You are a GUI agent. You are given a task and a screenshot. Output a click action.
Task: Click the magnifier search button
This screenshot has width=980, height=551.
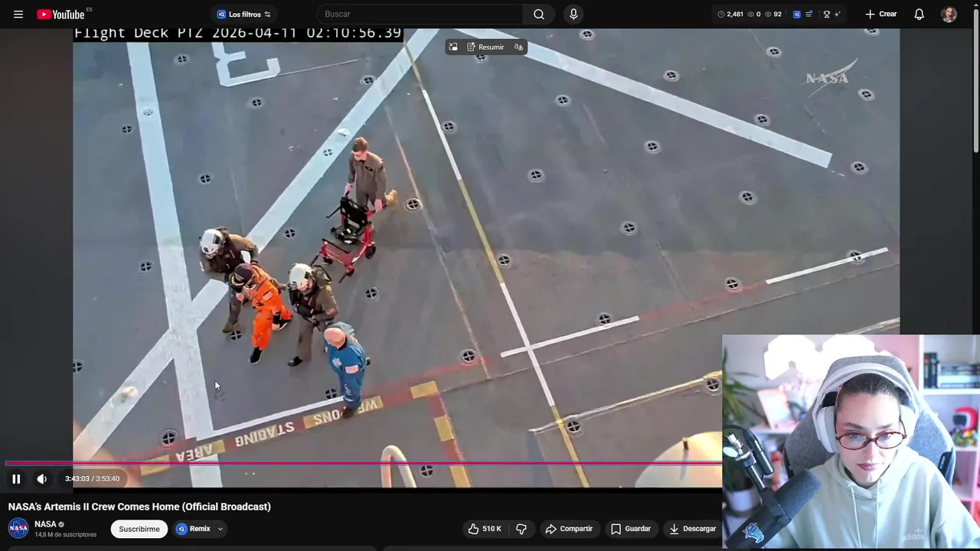(x=539, y=15)
